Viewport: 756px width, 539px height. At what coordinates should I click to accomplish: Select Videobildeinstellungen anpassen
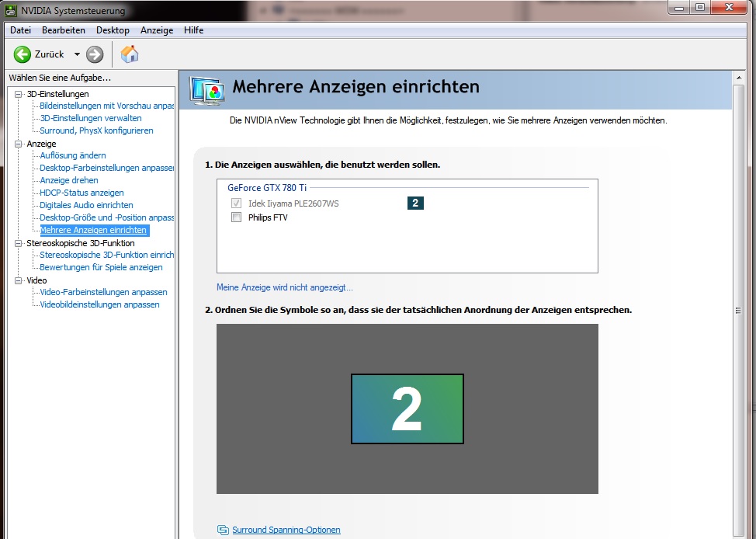[99, 305]
